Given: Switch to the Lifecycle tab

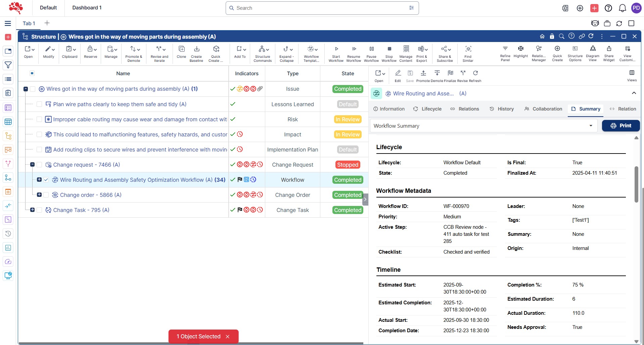Looking at the screenshot, I should (427, 109).
